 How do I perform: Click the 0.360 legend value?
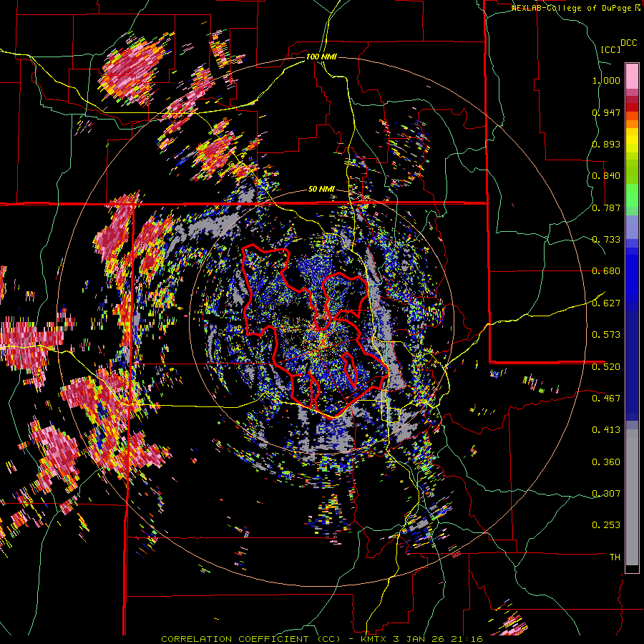point(606,462)
